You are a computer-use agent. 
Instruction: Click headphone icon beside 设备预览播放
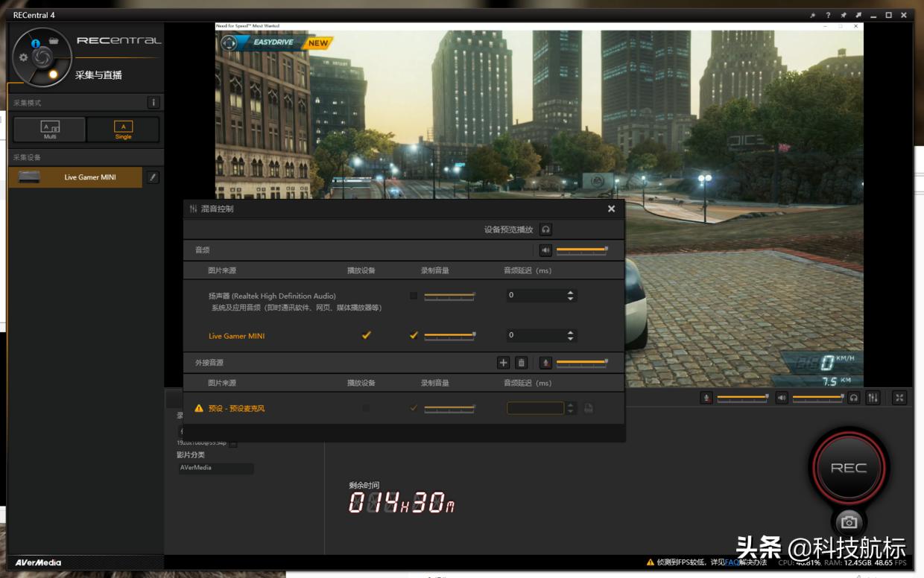(x=546, y=229)
